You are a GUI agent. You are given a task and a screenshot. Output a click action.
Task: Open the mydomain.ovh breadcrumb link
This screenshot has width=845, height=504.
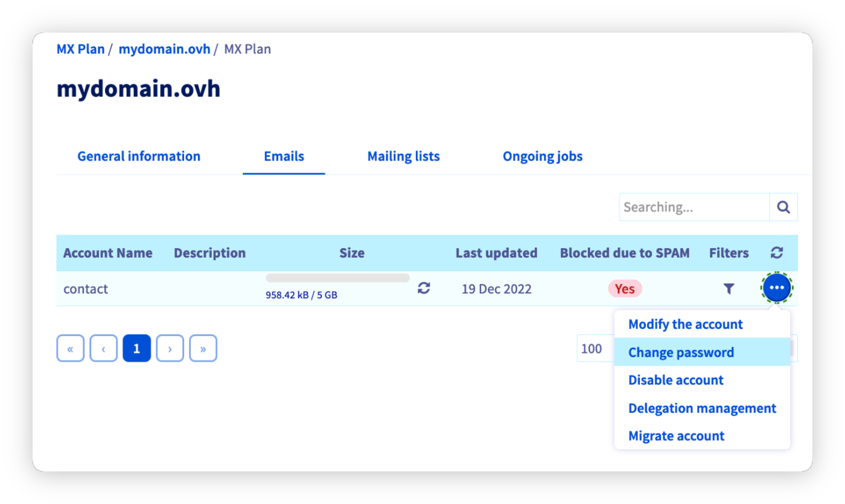tap(164, 49)
